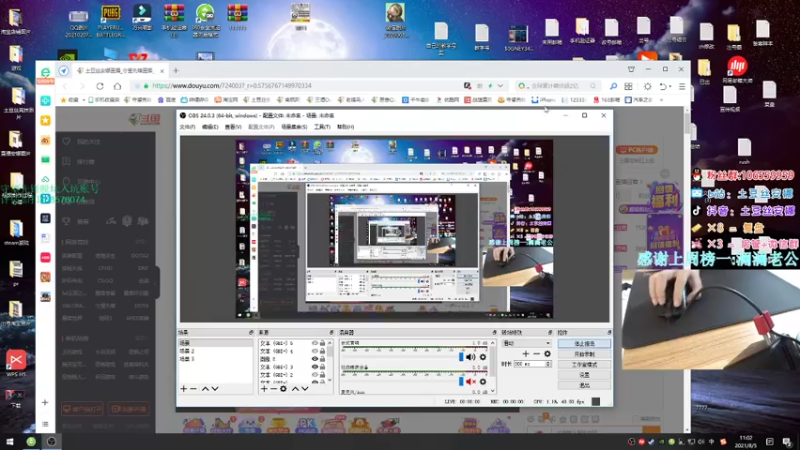
Task: Add a new source with the plus icon
Action: 264,389
